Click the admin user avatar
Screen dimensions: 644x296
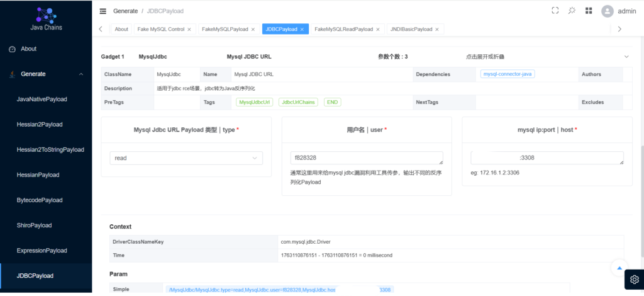tap(607, 11)
